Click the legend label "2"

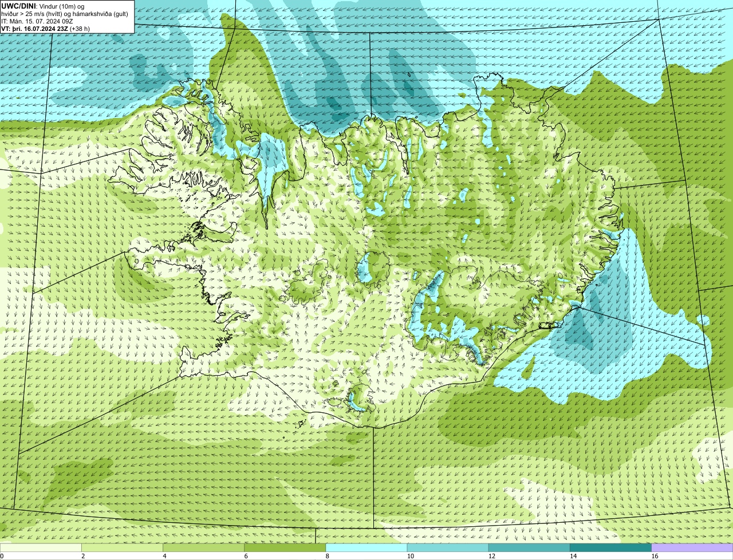(x=83, y=556)
